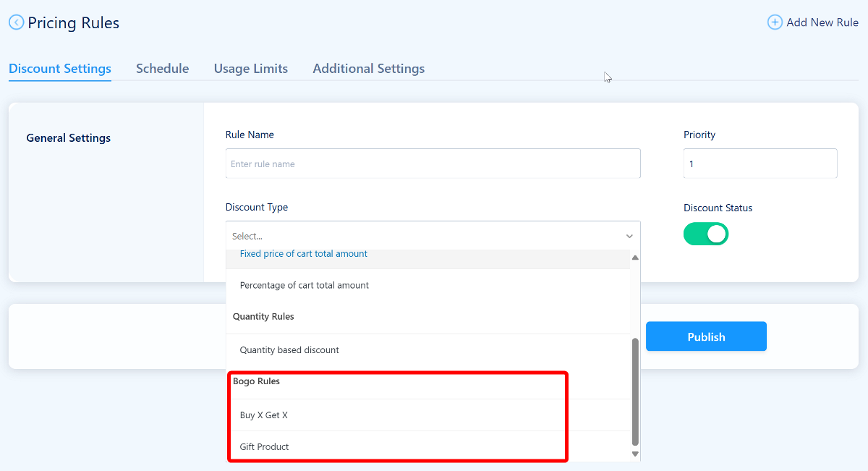The image size is (868, 471).
Task: Click the plus icon for Add New Rule
Action: [x=775, y=22]
